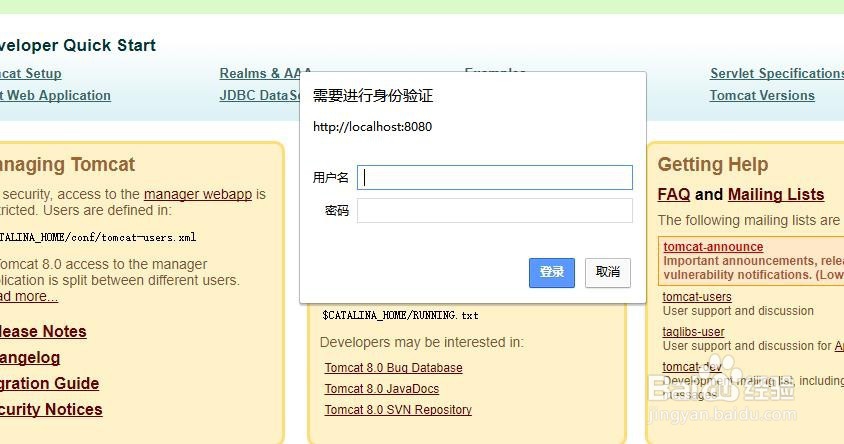Image resolution: width=844 pixels, height=444 pixels.
Task: Open the First Web Application link
Action: click(x=55, y=95)
